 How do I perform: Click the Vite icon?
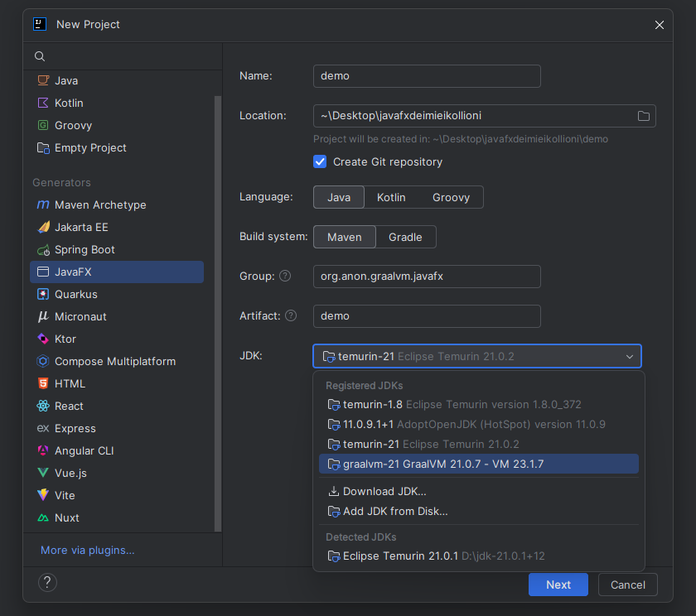click(x=43, y=495)
